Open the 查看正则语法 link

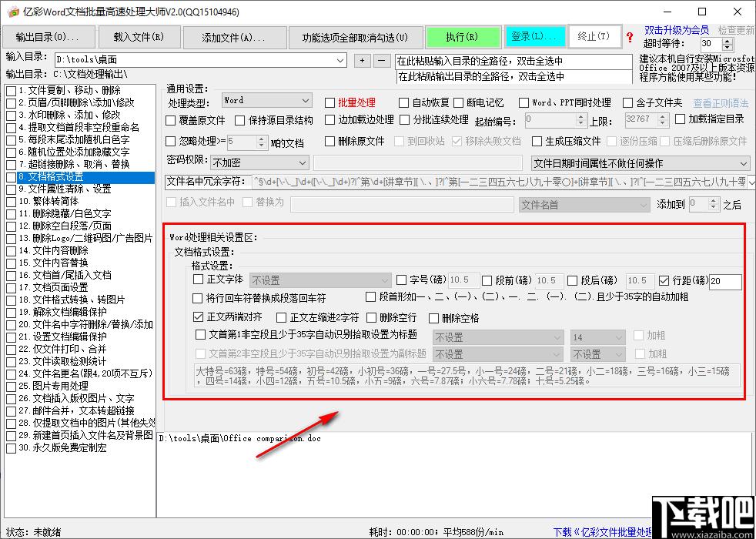721,102
